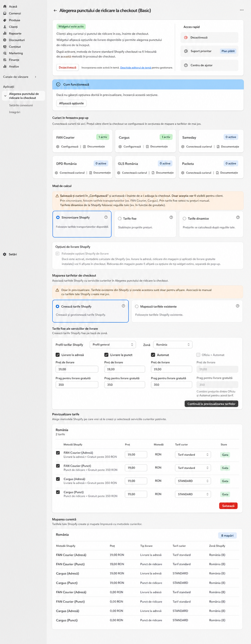Click the red Dezactivează button under widget status
This screenshot has width=251, height=644.
coord(67,68)
